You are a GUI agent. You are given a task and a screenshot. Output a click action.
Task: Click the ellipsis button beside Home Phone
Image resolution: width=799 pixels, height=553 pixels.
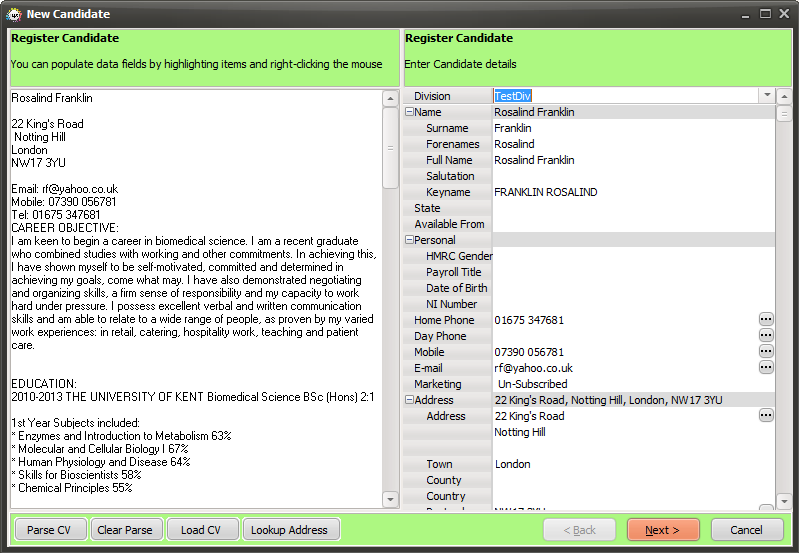766,320
